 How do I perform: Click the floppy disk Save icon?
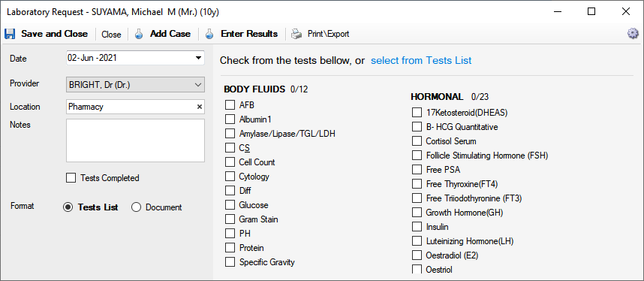(x=10, y=34)
